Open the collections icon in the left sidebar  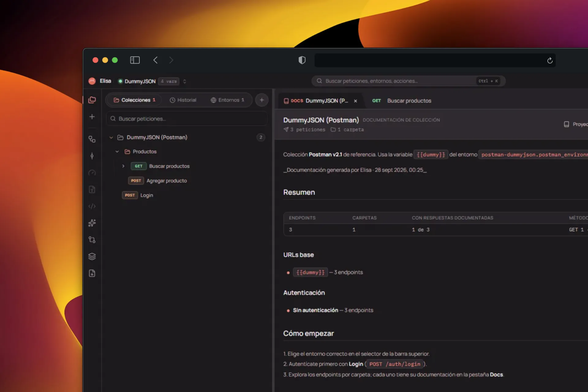point(92,100)
